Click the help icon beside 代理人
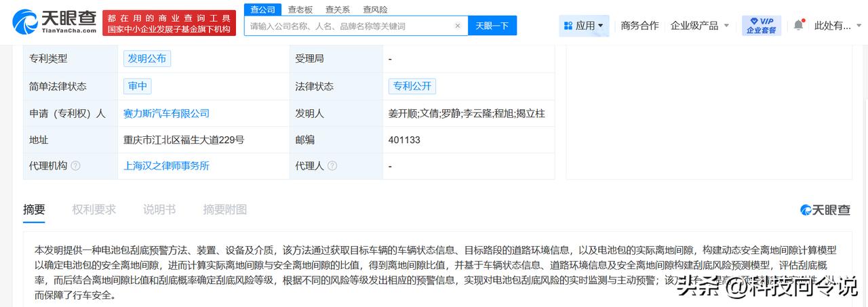The width and height of the screenshot is (868, 307). (332, 165)
